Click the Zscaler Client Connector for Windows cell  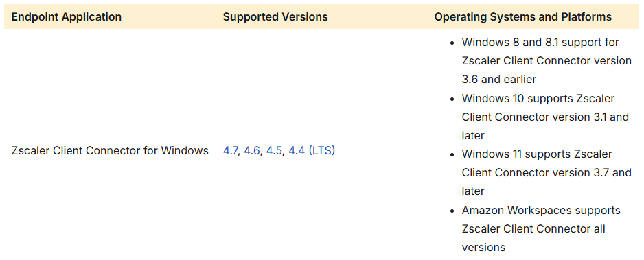tap(110, 151)
